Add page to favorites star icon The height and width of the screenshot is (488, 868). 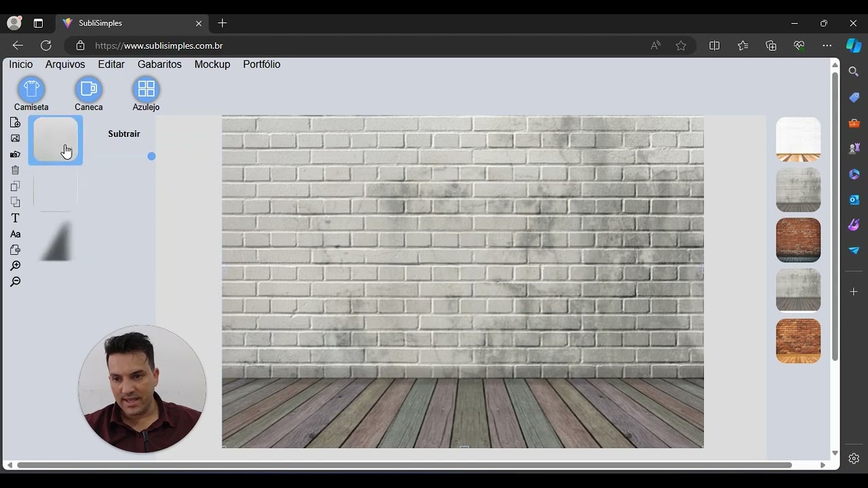coord(681,45)
